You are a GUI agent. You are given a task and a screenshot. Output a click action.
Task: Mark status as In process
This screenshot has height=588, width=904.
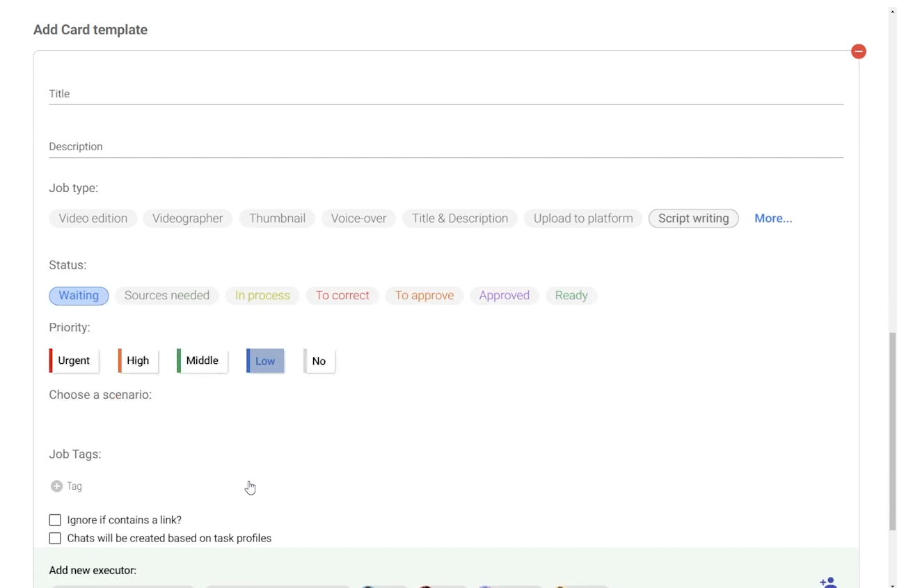pos(262,296)
